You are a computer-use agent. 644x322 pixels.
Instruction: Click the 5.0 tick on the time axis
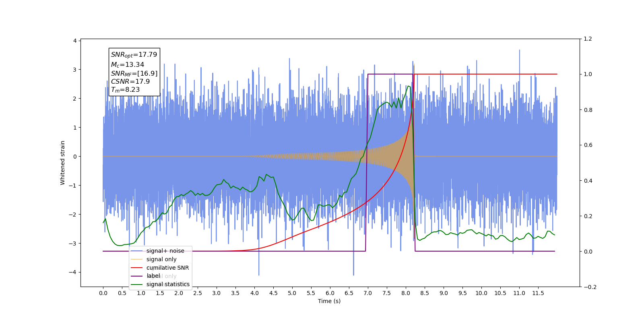click(292, 293)
